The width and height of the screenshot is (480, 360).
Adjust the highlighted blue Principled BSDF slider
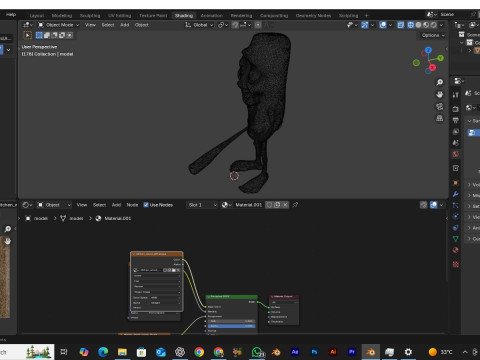click(232, 326)
